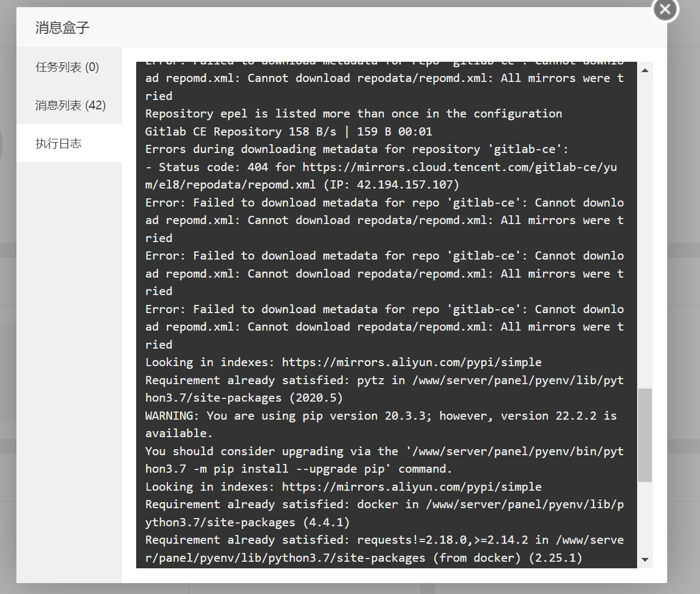Click the 'Requirement already satisfied: docker' line
The image size is (700, 594).
[384, 513]
